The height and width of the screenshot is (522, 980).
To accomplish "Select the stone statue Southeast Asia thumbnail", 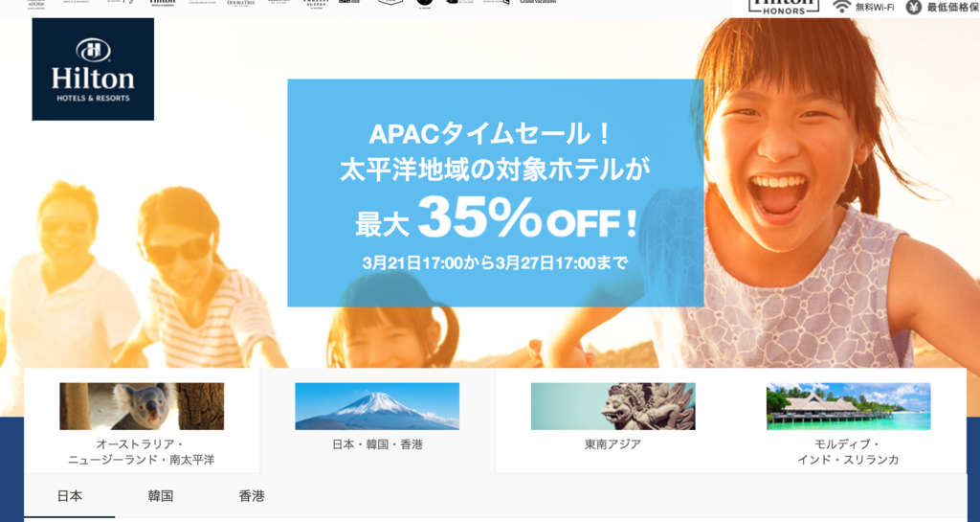I will tap(613, 406).
